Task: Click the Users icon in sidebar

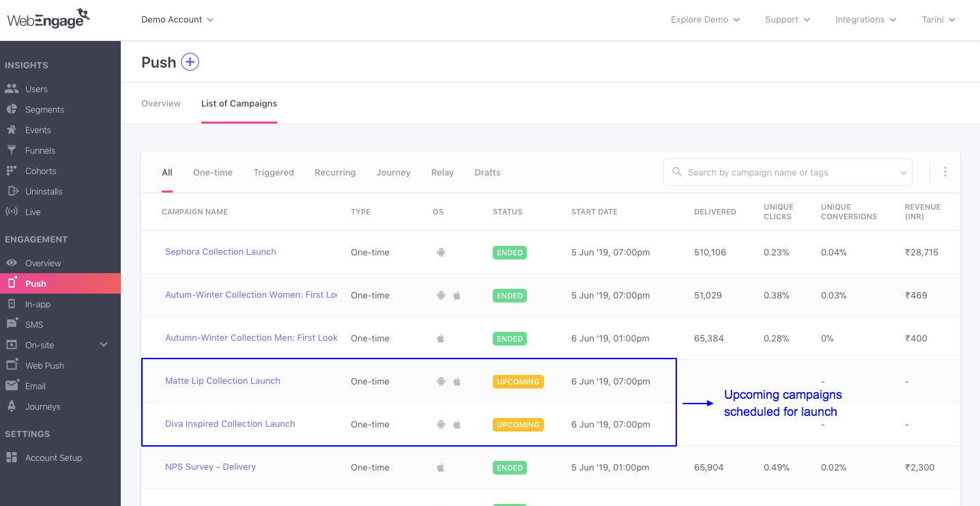Action: (x=11, y=89)
